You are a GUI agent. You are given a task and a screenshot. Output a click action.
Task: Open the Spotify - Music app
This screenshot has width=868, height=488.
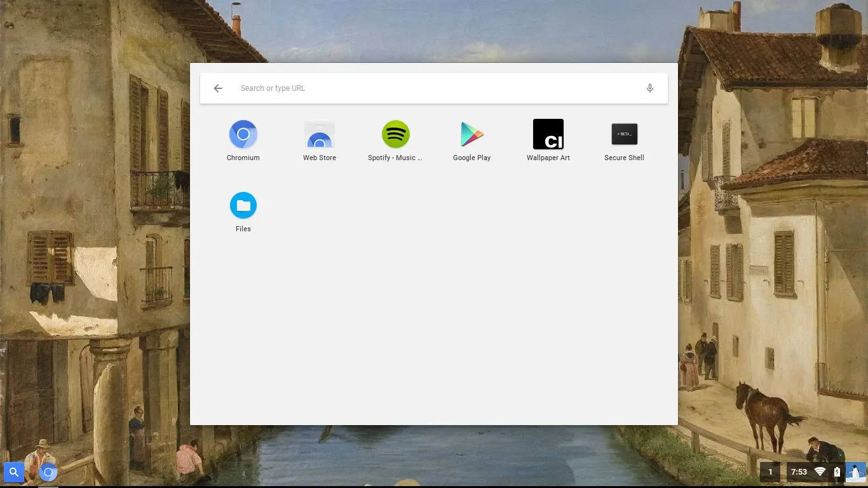click(x=396, y=134)
